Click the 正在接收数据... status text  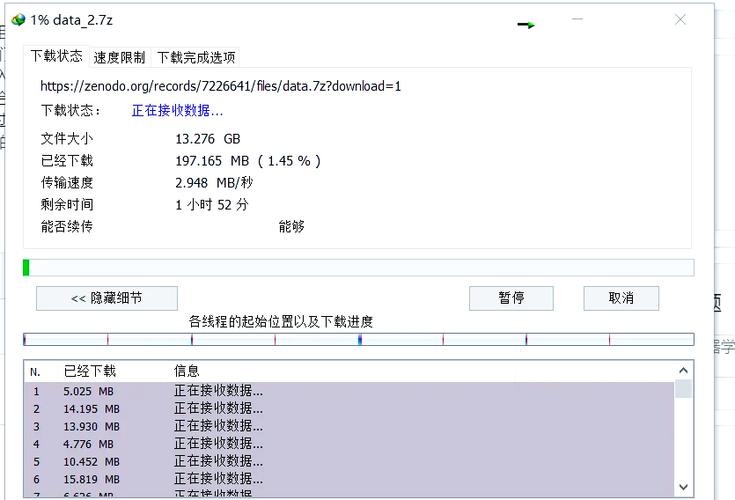click(177, 111)
